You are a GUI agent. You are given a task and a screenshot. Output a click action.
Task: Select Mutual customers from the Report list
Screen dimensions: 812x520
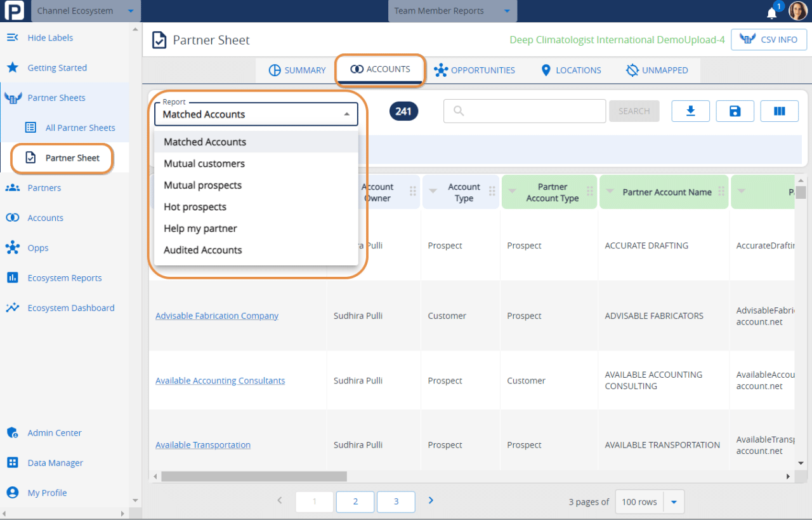tap(204, 163)
